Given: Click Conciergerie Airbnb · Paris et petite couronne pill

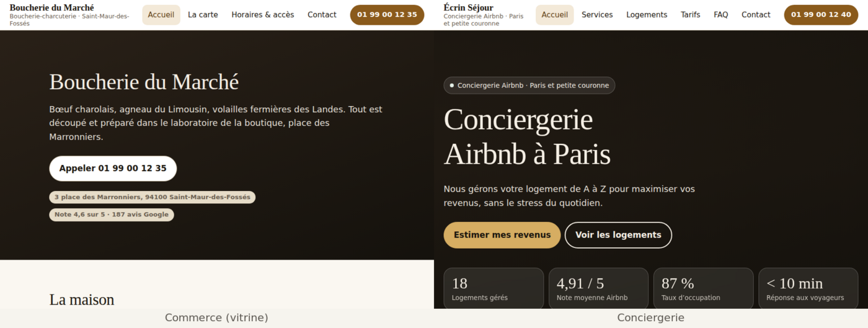Looking at the screenshot, I should click(x=529, y=86).
